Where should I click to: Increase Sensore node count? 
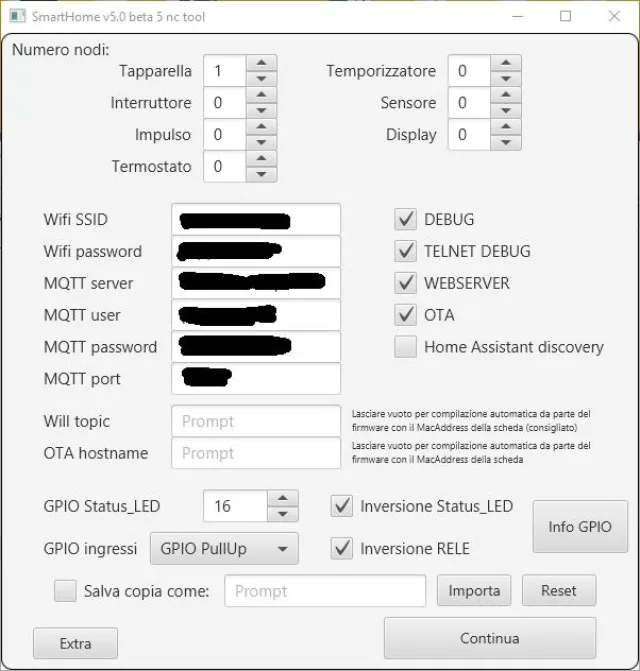506,95
